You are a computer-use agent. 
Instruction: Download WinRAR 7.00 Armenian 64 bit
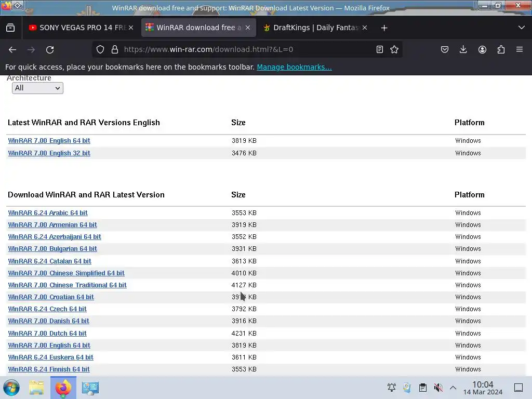coord(52,224)
